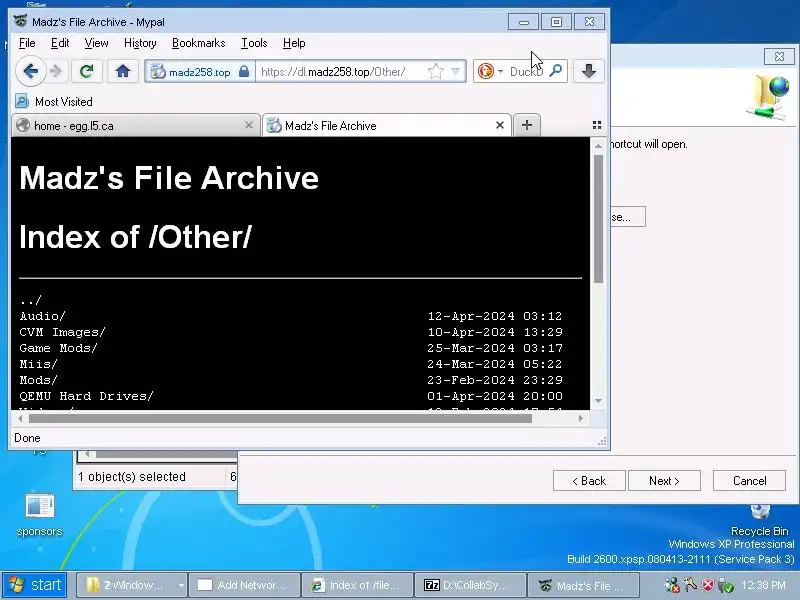This screenshot has width=800, height=600.
Task: Open the Mods/ directory link
Action: [x=38, y=380]
